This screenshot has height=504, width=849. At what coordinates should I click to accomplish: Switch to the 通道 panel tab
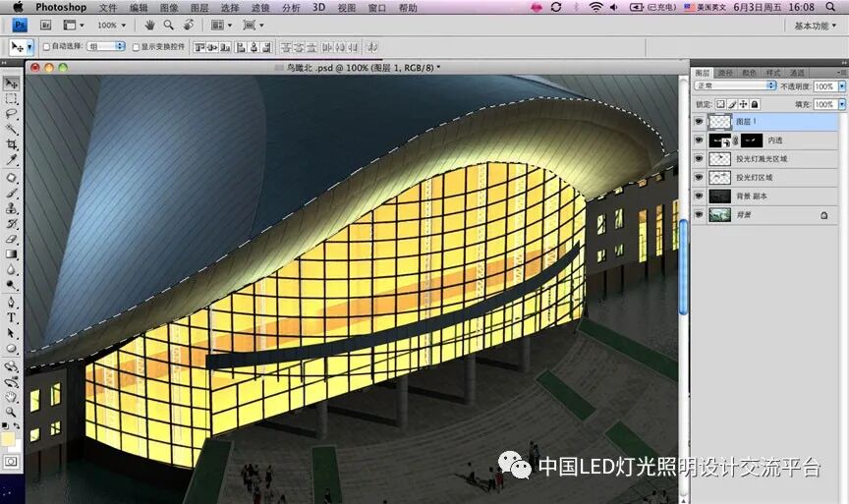(797, 73)
